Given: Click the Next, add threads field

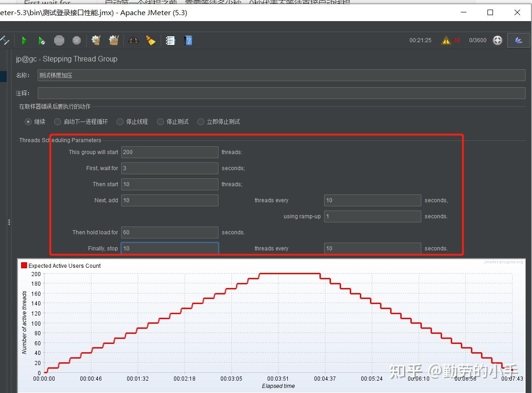Looking at the screenshot, I should coord(170,200).
